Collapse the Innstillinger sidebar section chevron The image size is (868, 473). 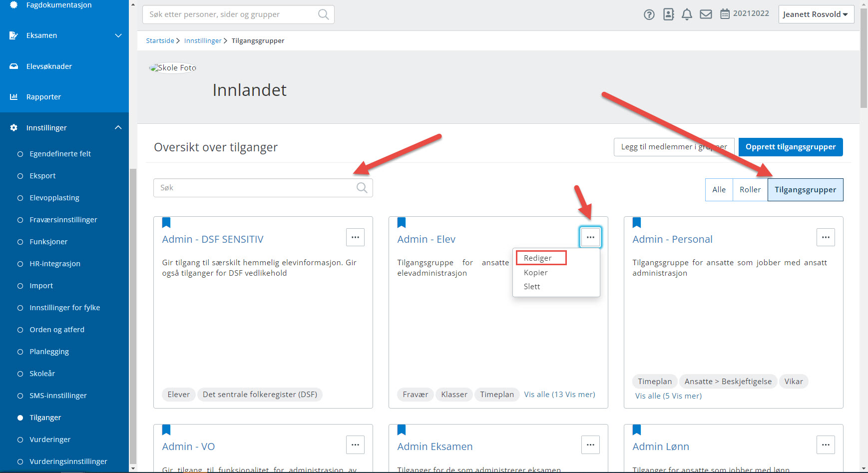click(x=118, y=128)
